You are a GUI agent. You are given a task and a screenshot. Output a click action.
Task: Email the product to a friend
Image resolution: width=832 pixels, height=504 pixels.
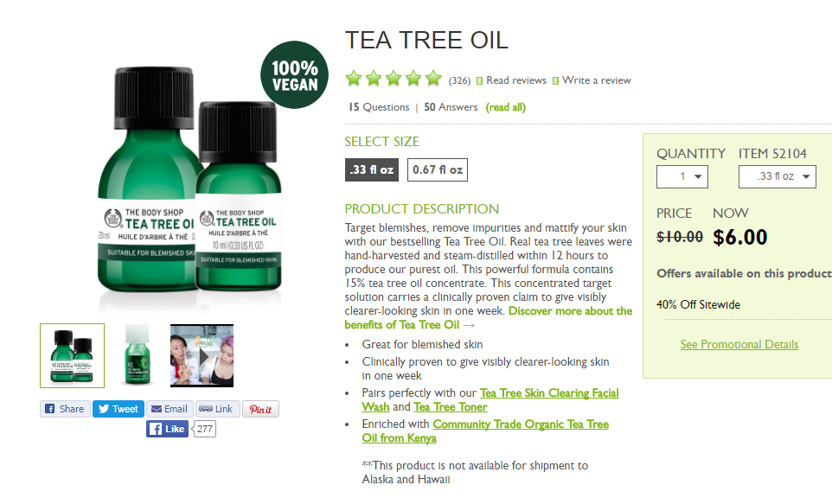pos(170,409)
